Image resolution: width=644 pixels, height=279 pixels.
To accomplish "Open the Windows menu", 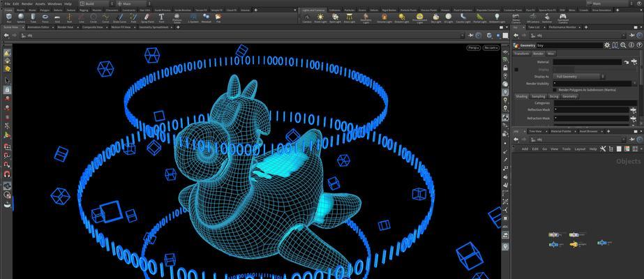I will pyautogui.click(x=54, y=3).
